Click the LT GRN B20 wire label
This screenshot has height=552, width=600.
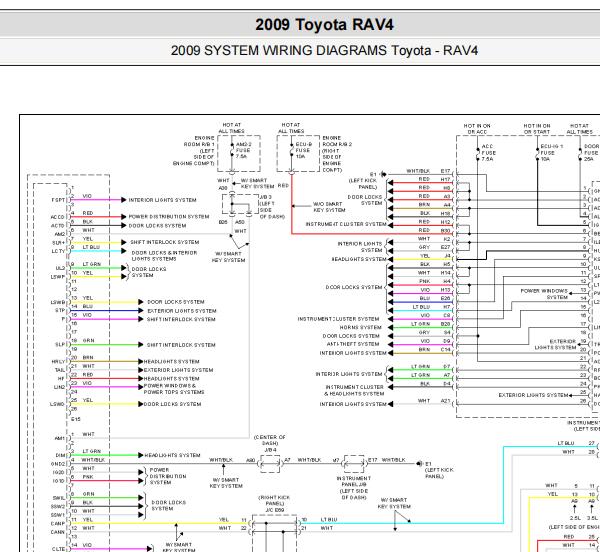(430, 324)
